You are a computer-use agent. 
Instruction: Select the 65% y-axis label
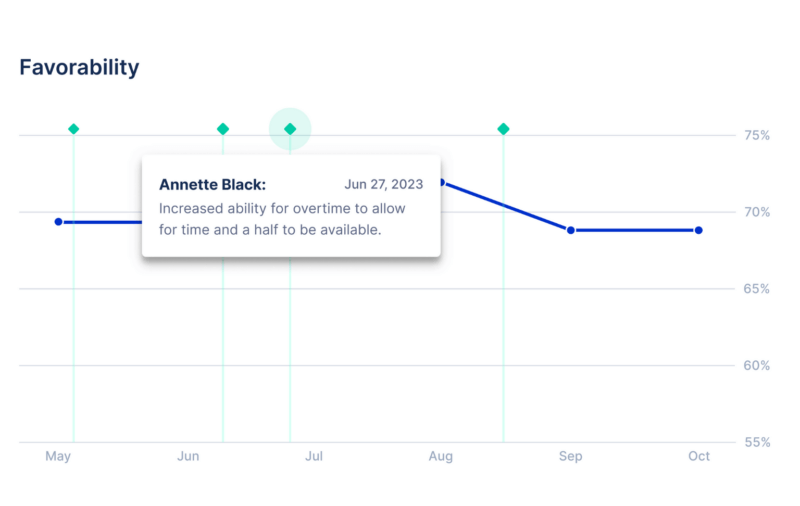[757, 289]
